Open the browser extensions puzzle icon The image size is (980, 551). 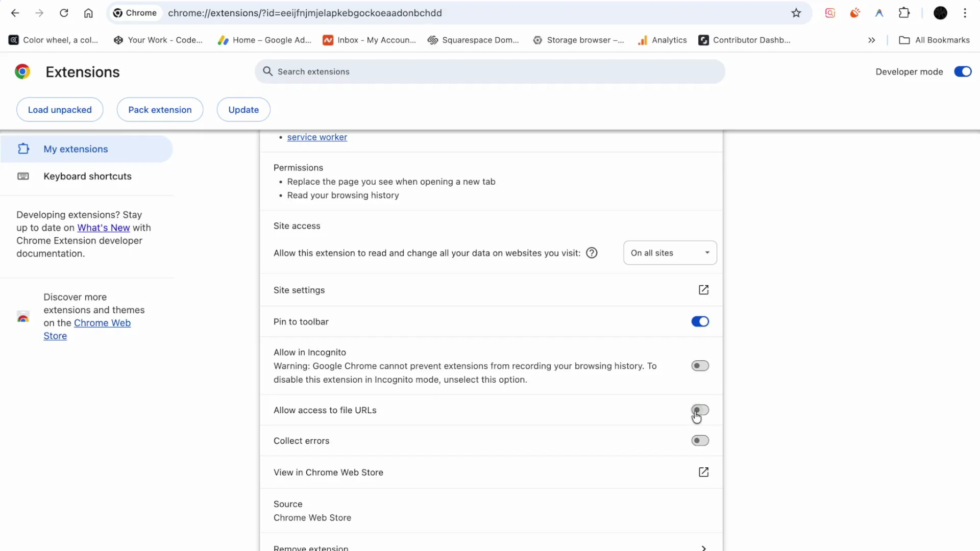tap(904, 13)
